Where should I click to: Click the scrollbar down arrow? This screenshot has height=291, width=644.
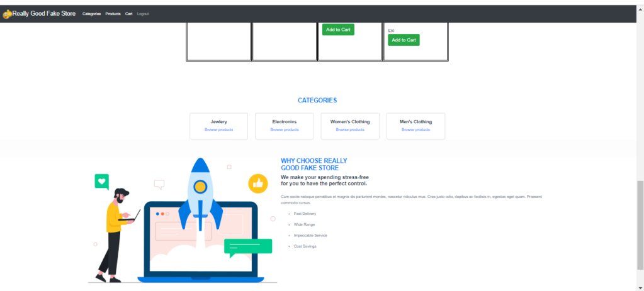coord(640,287)
